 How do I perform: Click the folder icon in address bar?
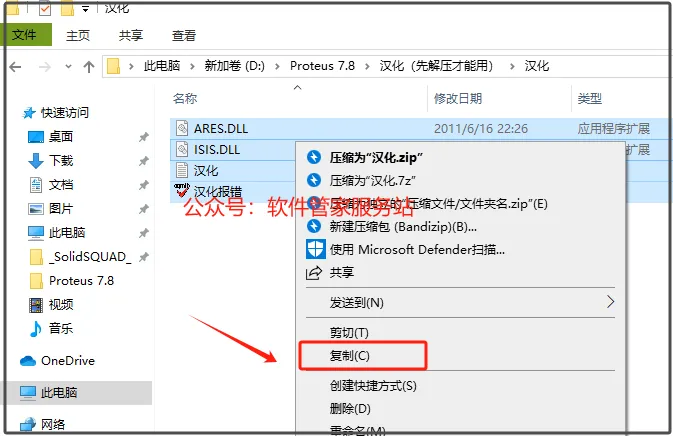pos(113,66)
